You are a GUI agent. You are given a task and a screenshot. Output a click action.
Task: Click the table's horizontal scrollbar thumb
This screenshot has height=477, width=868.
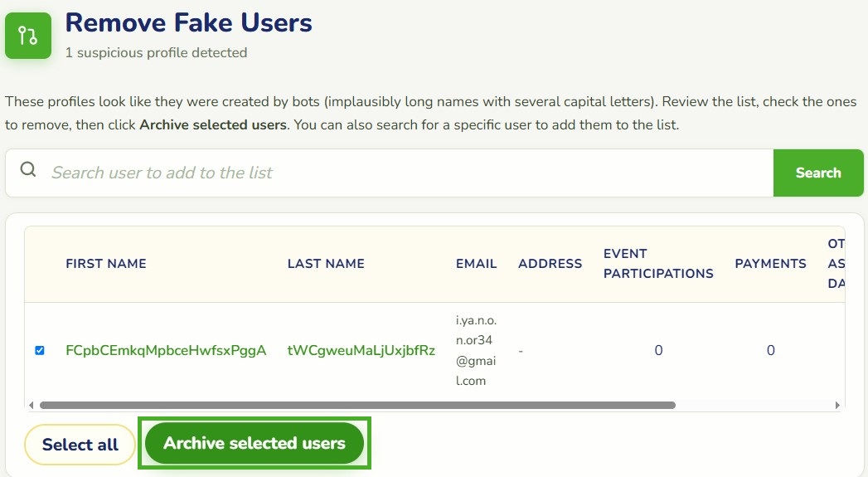click(x=357, y=405)
